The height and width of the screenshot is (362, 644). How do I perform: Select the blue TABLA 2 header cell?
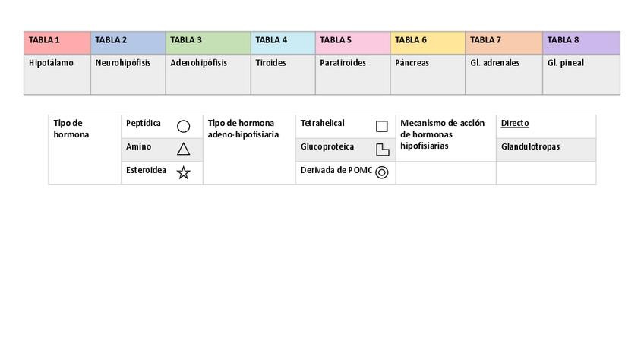click(128, 42)
